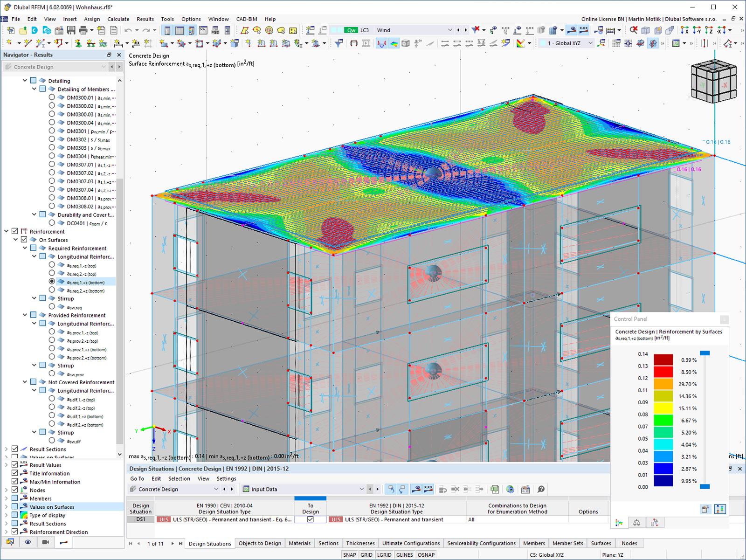Click the zoom-out magnifier icon in the toolbar
This screenshot has width=746, height=560.
(x=634, y=30)
